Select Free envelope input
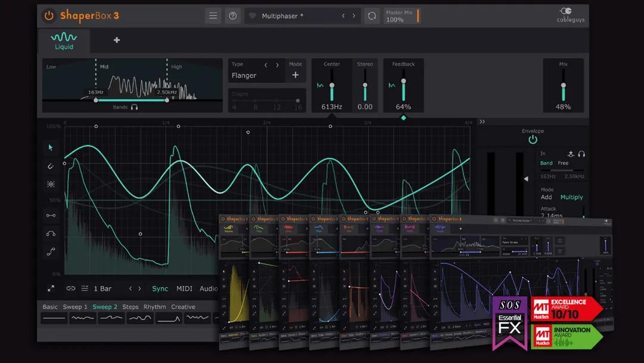 click(x=563, y=163)
